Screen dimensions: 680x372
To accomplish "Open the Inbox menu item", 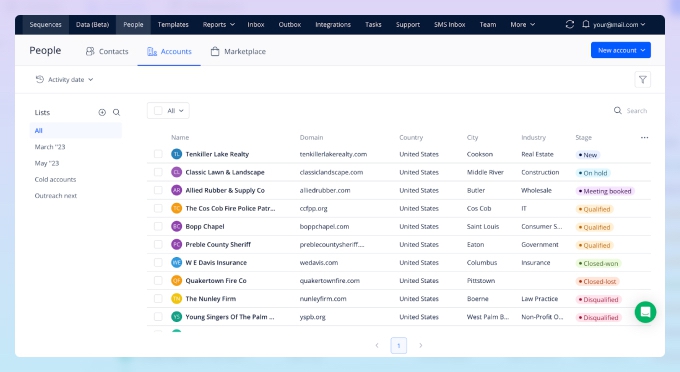I will [256, 25].
